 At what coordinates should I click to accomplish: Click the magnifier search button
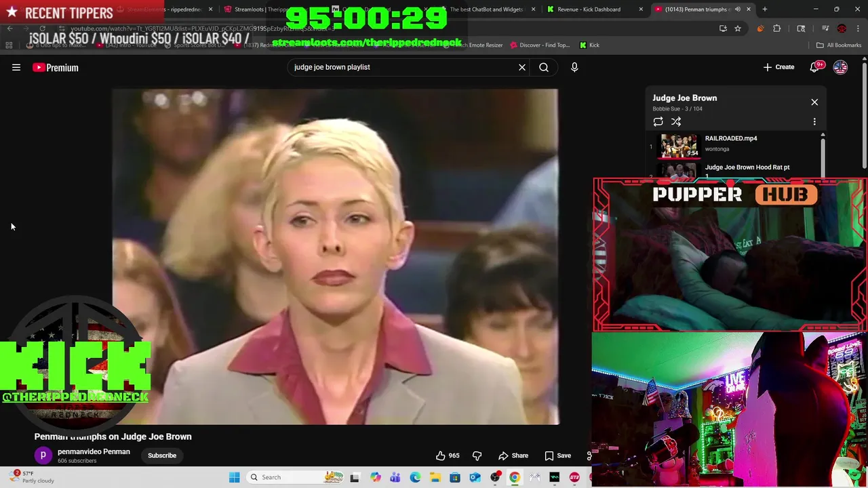[x=544, y=67]
